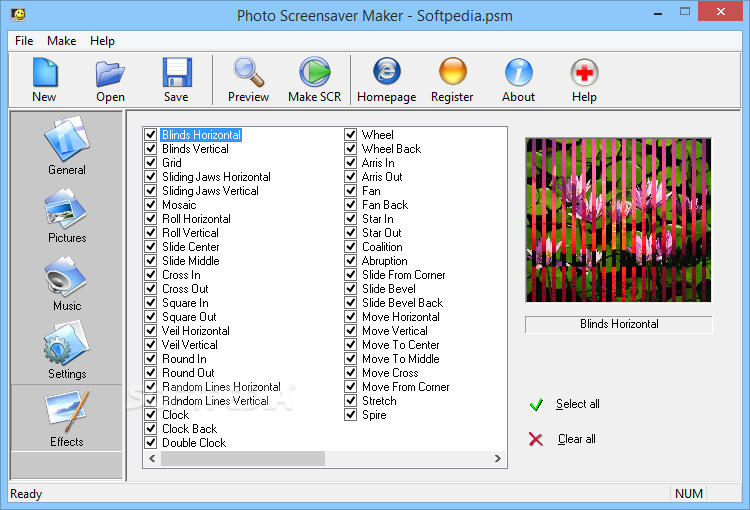
Task: Uncheck the Stretch effect
Action: pyautogui.click(x=351, y=400)
